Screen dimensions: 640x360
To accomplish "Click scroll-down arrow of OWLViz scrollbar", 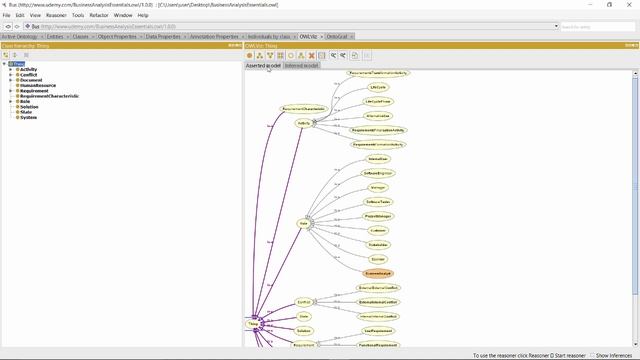I will tap(635, 344).
